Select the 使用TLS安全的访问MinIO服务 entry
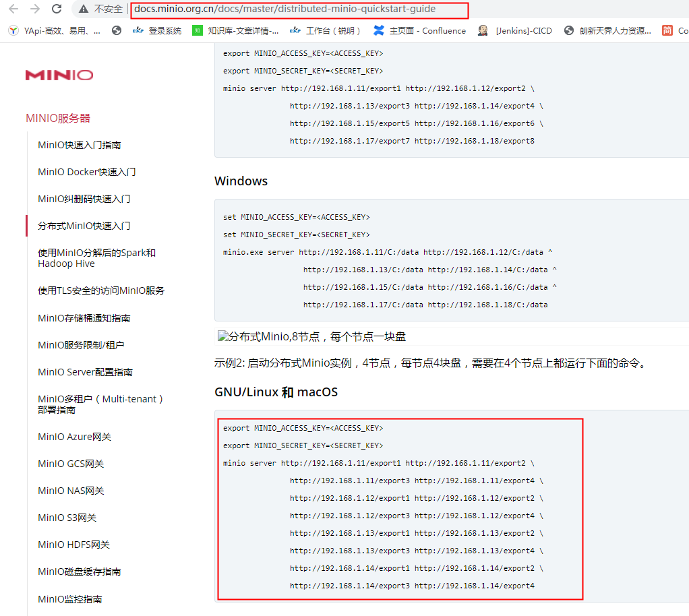This screenshot has height=616, width=689. [x=101, y=290]
